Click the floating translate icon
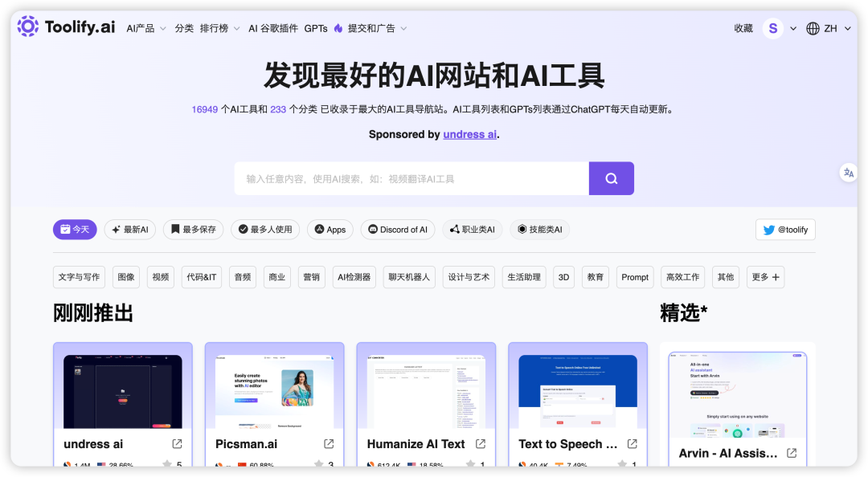Screen dimensions: 868x477 coord(849,173)
